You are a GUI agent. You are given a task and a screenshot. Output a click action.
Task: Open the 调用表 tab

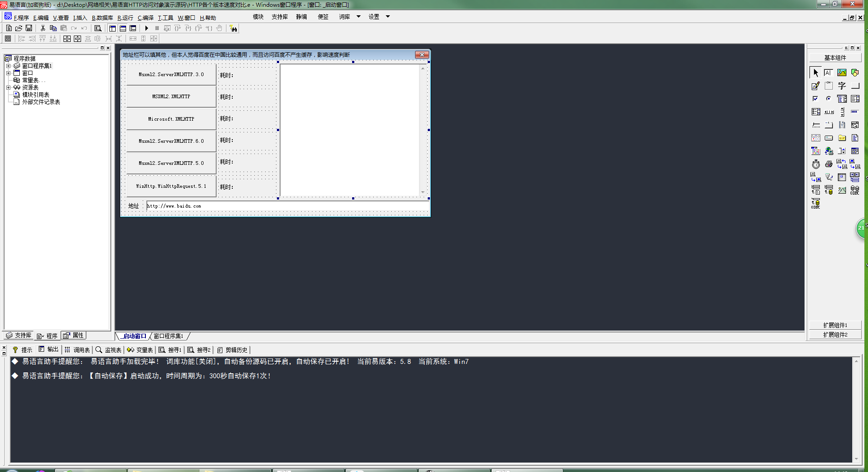click(x=77, y=350)
